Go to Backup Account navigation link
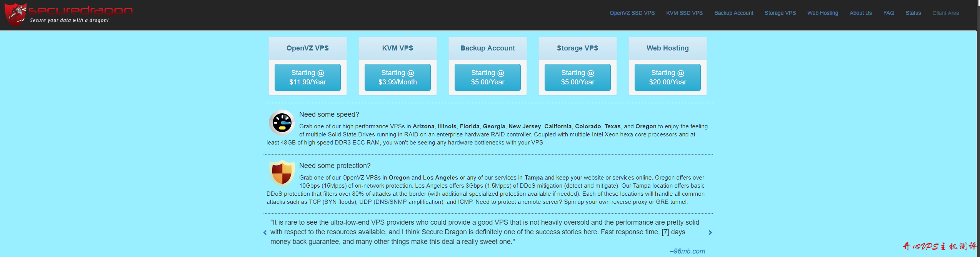The image size is (980, 257). click(733, 13)
